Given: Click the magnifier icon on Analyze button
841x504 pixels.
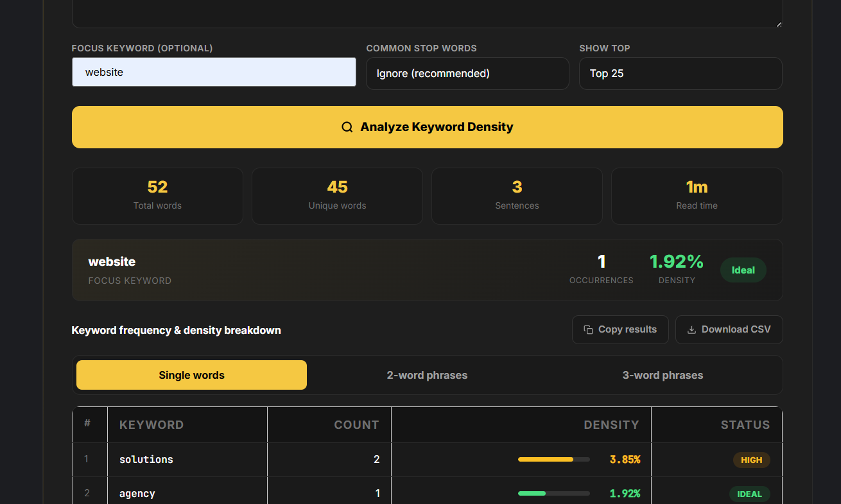Looking at the screenshot, I should (x=347, y=127).
